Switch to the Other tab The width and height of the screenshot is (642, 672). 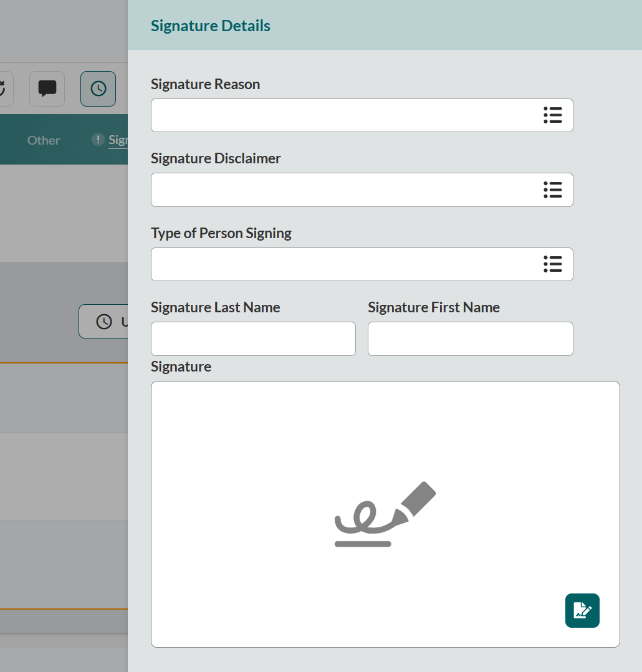click(x=43, y=140)
